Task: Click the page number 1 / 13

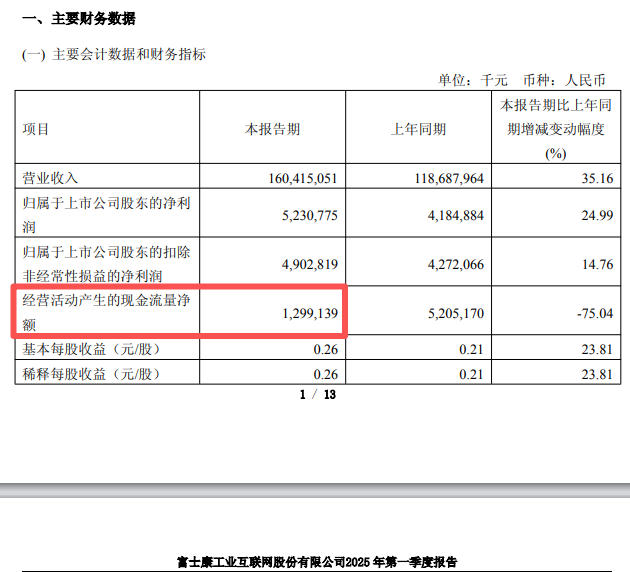Action: pos(316,395)
